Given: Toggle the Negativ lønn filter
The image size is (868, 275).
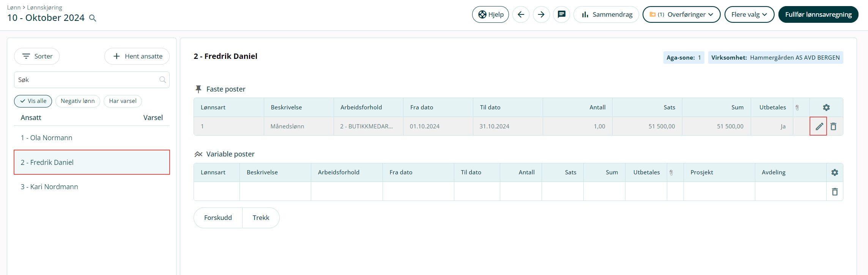Looking at the screenshot, I should (78, 101).
